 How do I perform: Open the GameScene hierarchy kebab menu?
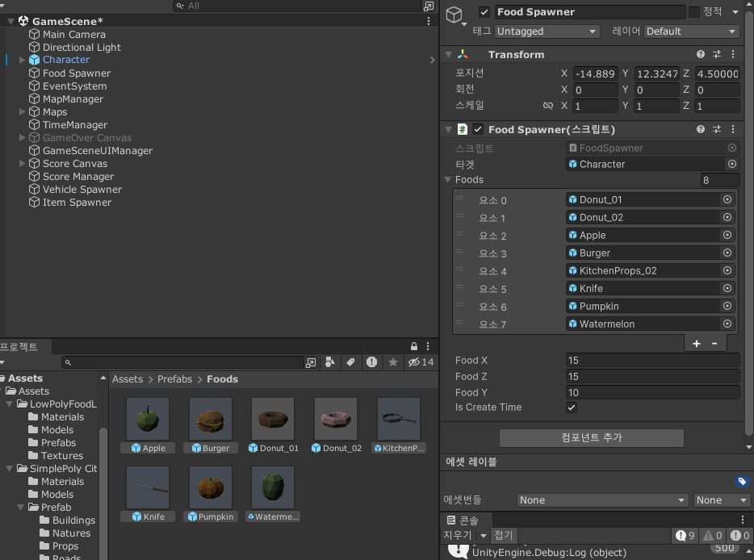(429, 21)
